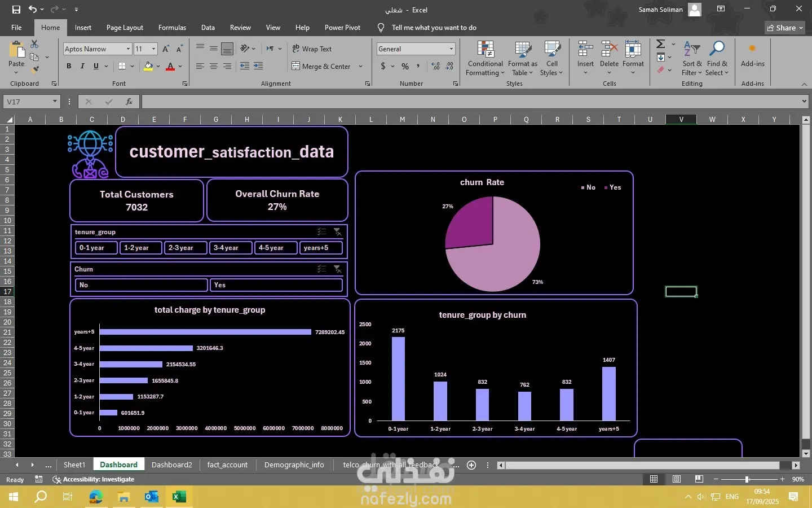Click Center align icon
The height and width of the screenshot is (508, 812).
pos(214,67)
